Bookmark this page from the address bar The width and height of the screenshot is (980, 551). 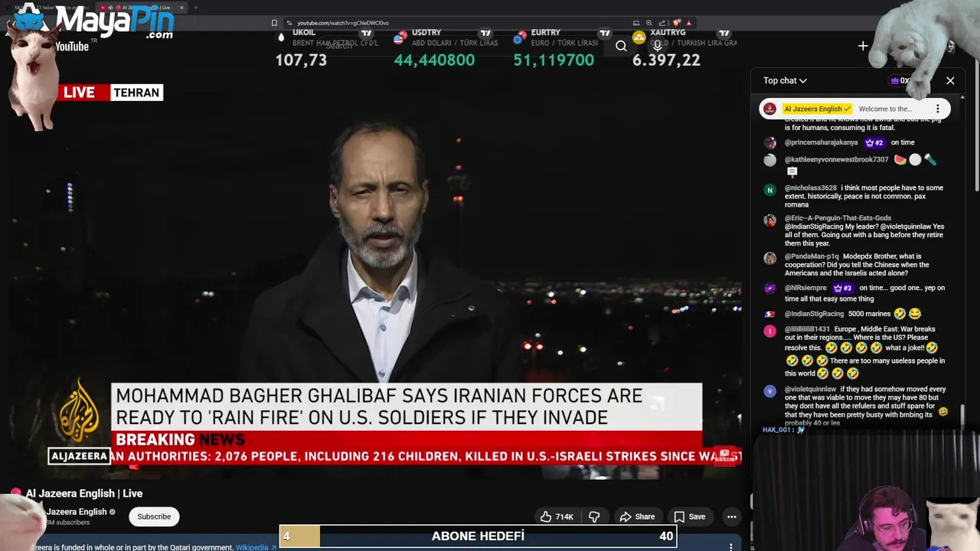point(274,23)
